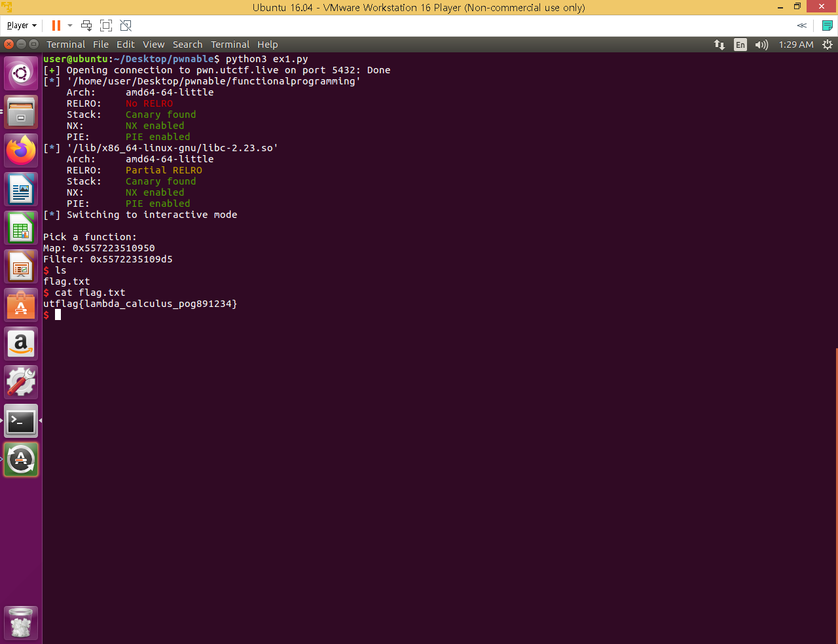This screenshot has height=644, width=838.
Task: Open Software Updater from the dock
Action: [x=21, y=459]
